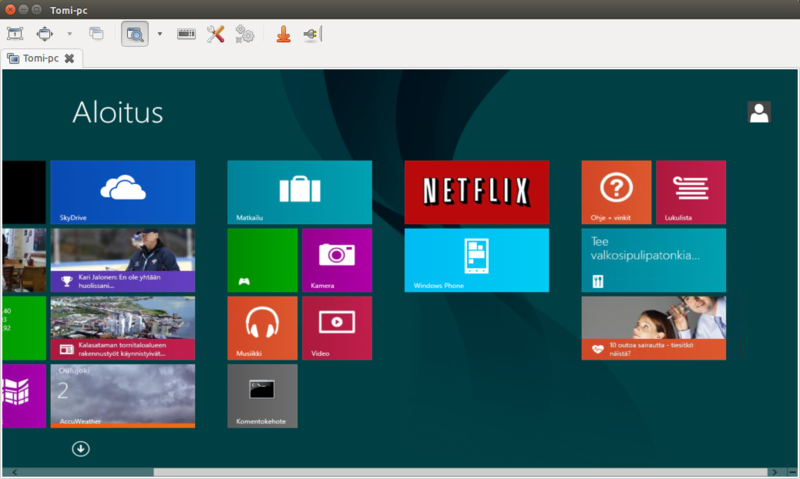Open the Video tile
Viewport: 800px width, 479px height.
[336, 327]
